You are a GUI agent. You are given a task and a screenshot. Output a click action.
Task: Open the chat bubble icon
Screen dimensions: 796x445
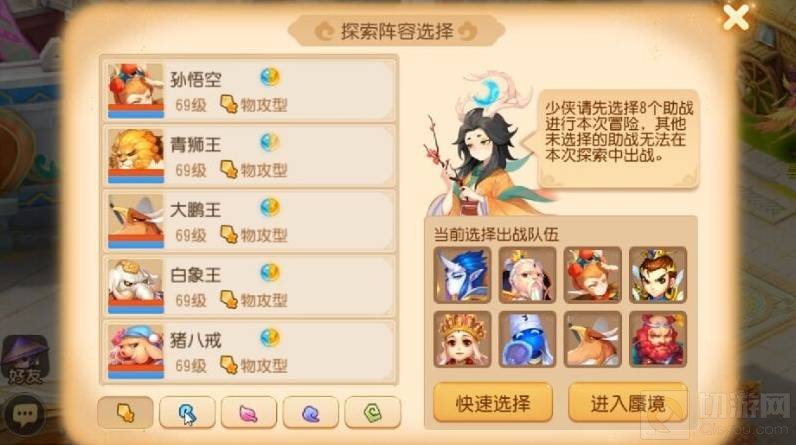coord(24,415)
